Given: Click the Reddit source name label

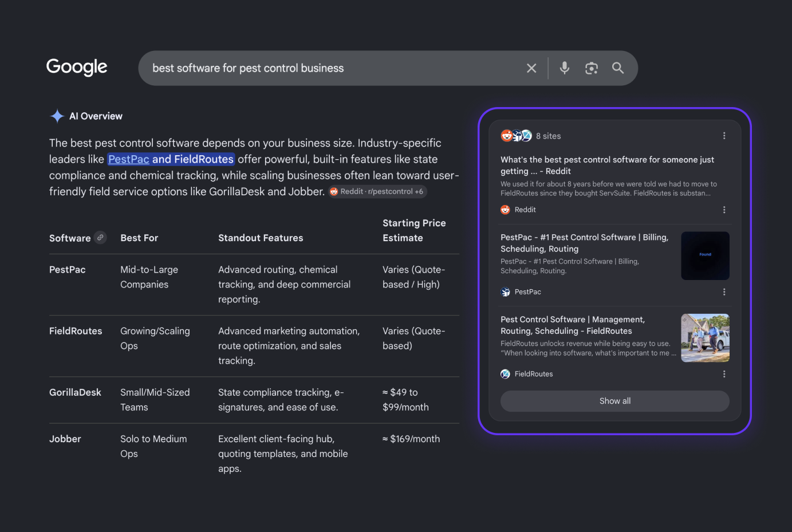Looking at the screenshot, I should pos(525,210).
